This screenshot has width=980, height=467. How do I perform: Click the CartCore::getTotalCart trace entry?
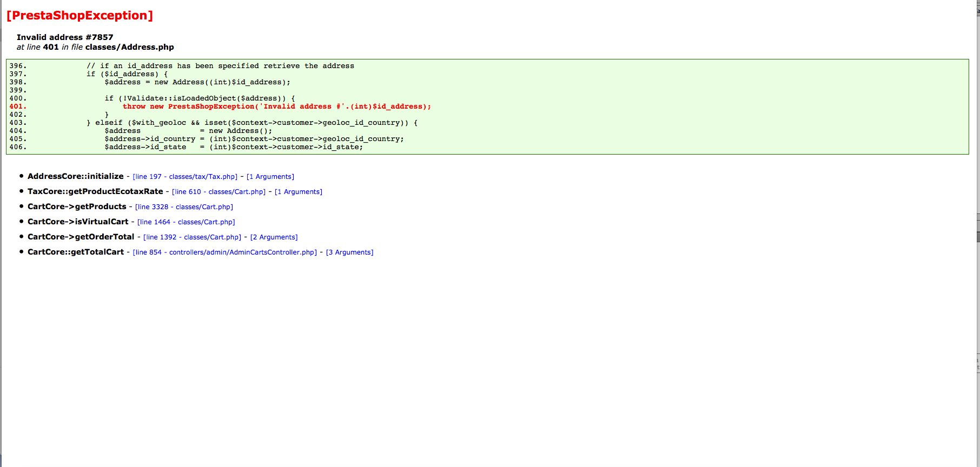click(x=76, y=252)
